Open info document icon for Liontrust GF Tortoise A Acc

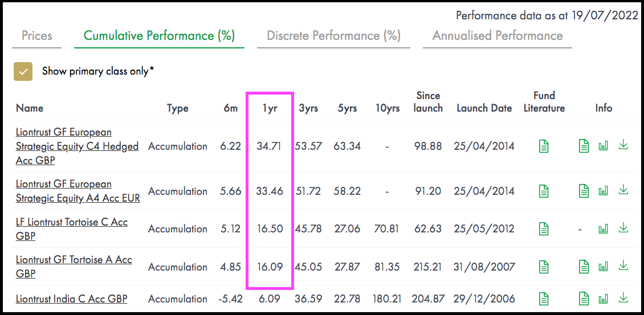click(584, 267)
